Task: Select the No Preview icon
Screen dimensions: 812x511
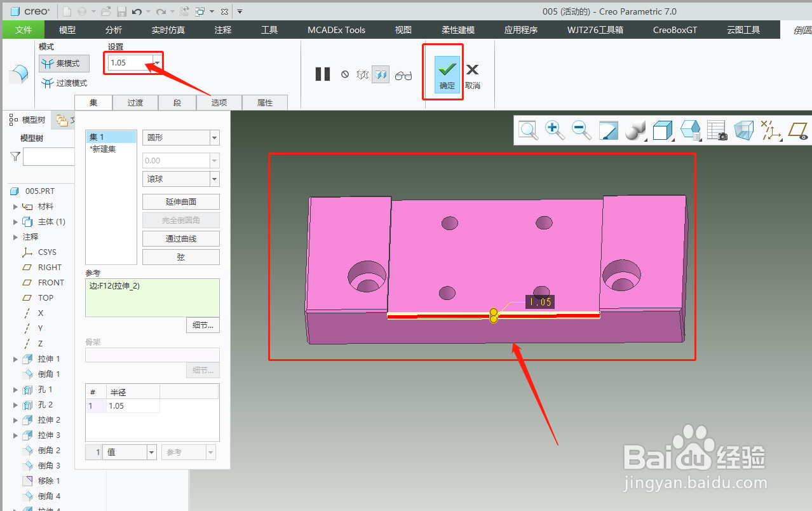Action: click(x=345, y=74)
